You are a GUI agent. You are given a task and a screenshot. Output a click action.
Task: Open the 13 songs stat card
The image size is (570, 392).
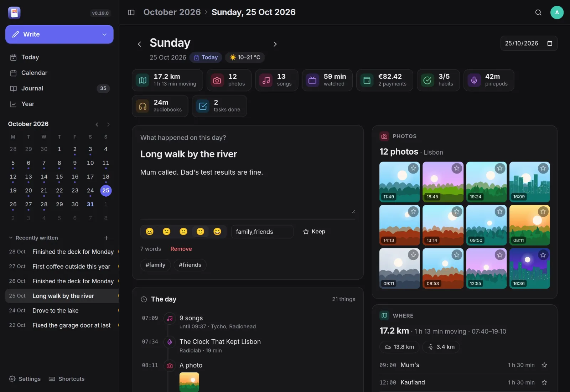tap(276, 80)
